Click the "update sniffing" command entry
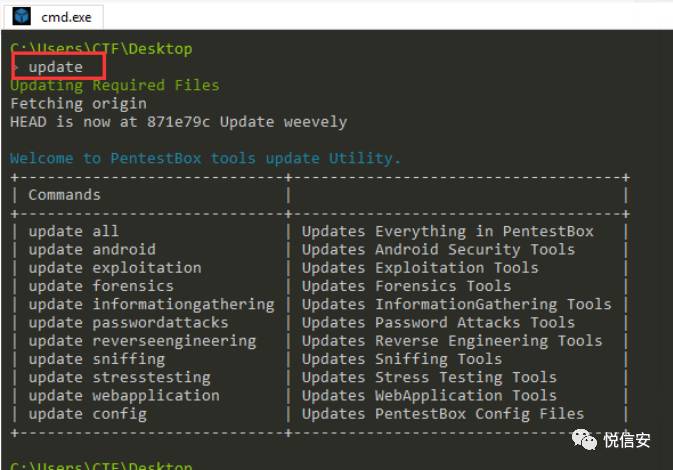The image size is (673, 470). (97, 359)
